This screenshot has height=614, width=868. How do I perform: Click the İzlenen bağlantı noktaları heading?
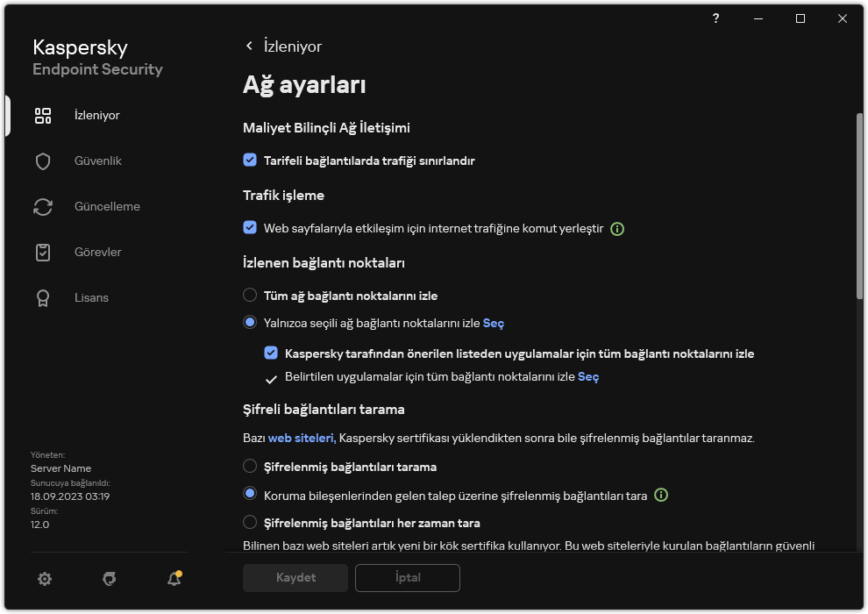coord(324,263)
